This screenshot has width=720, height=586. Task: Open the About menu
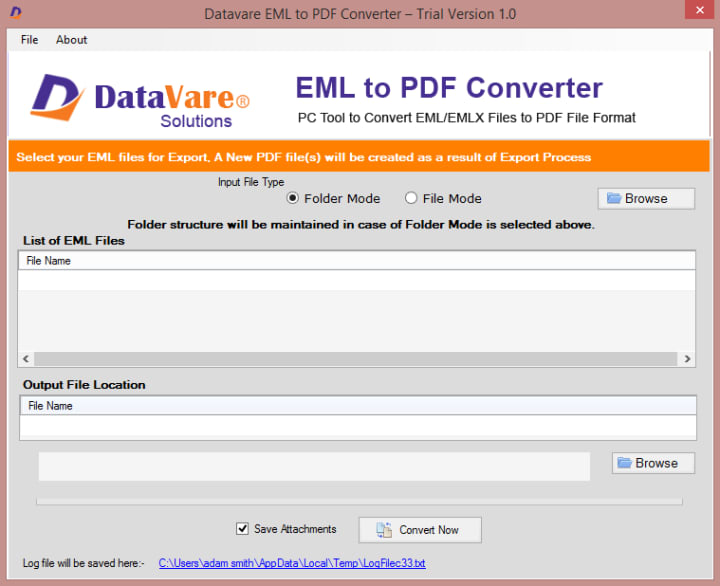[72, 40]
